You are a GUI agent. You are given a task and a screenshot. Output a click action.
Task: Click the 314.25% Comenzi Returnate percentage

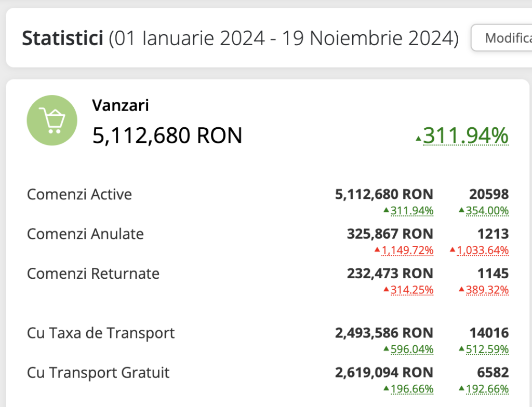tap(411, 290)
